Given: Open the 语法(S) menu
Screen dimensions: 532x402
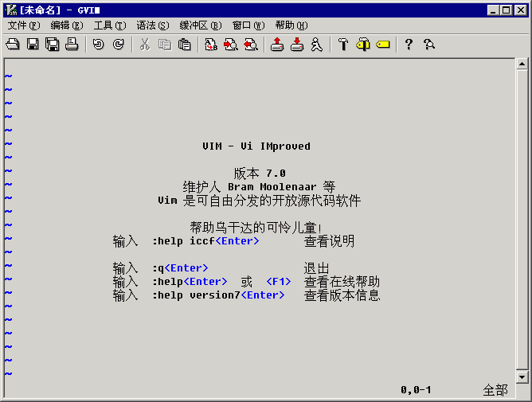Looking at the screenshot, I should coord(153,25).
